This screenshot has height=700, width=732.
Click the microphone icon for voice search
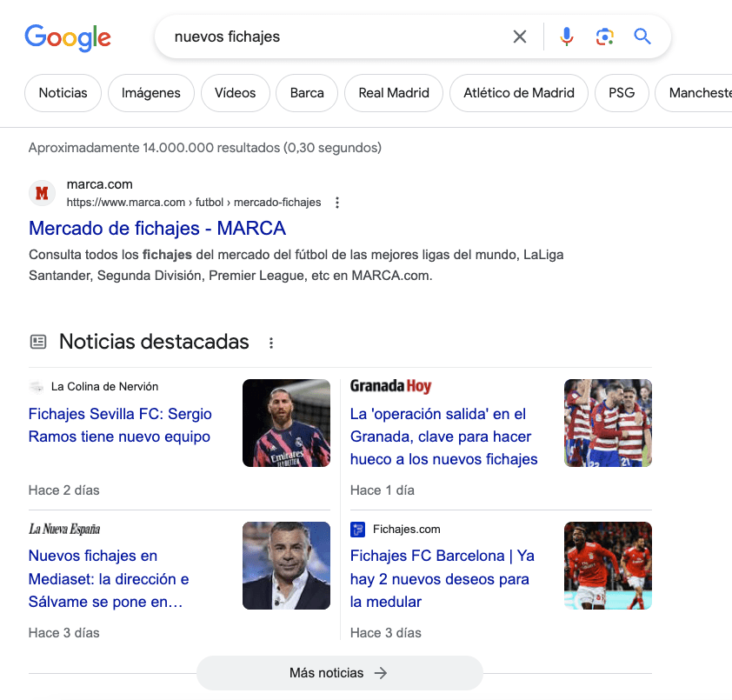566,37
